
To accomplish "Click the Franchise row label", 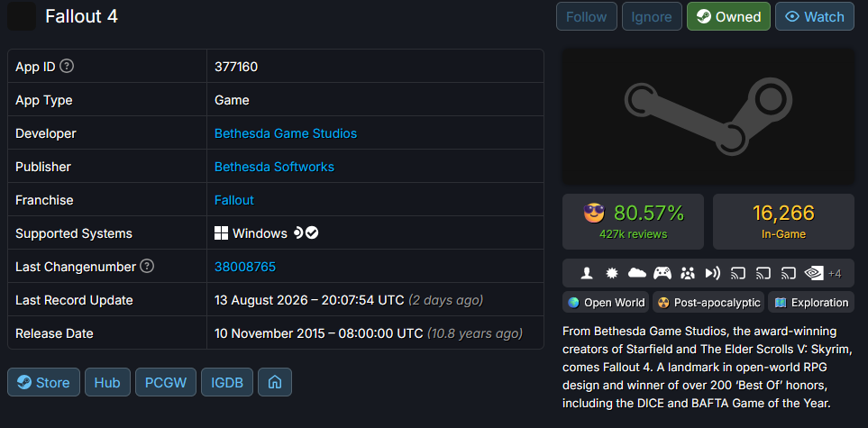I will (44, 200).
